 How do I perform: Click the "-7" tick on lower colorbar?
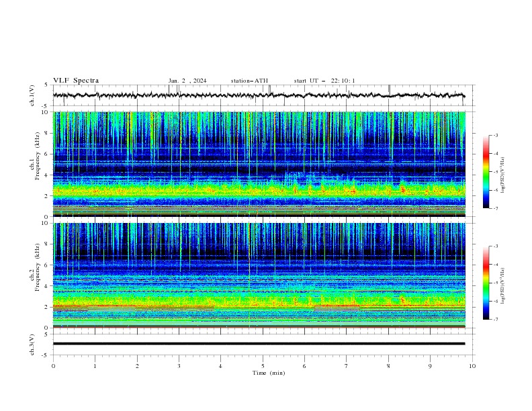tap(495, 320)
